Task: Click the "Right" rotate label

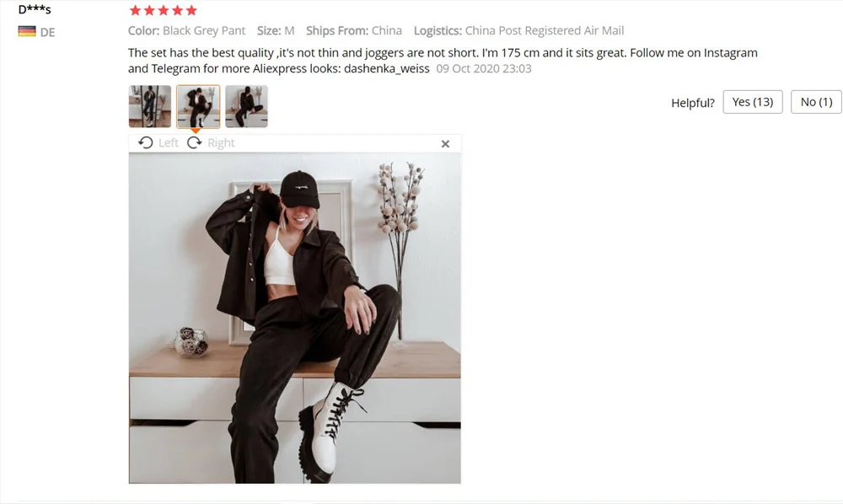Action: tap(221, 143)
